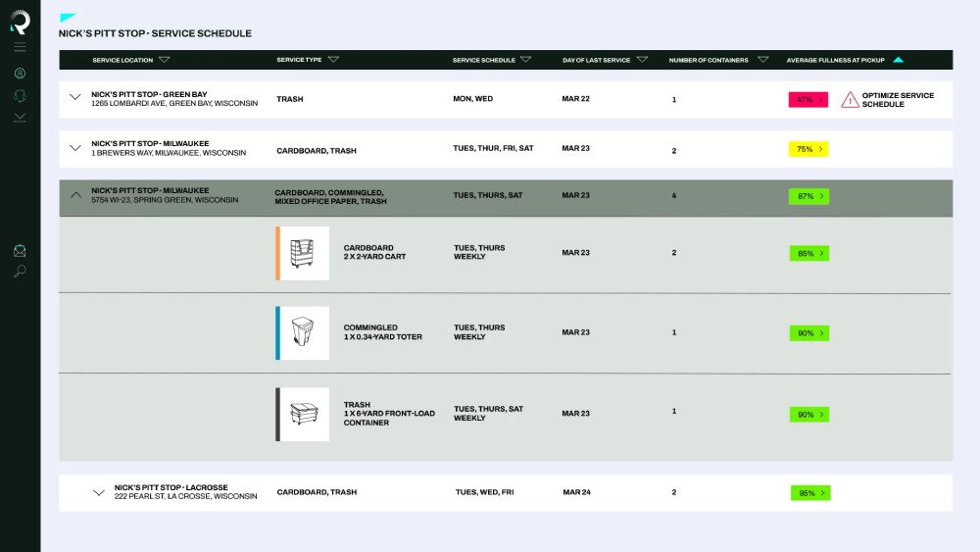
Task: Click the red warning triangle icon
Action: coord(850,100)
